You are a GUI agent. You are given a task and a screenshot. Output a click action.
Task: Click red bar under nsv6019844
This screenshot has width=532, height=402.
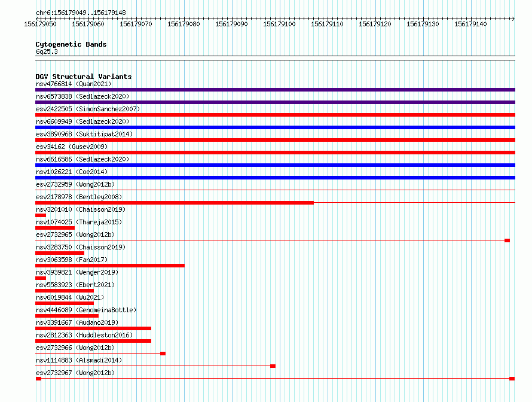(x=65, y=303)
